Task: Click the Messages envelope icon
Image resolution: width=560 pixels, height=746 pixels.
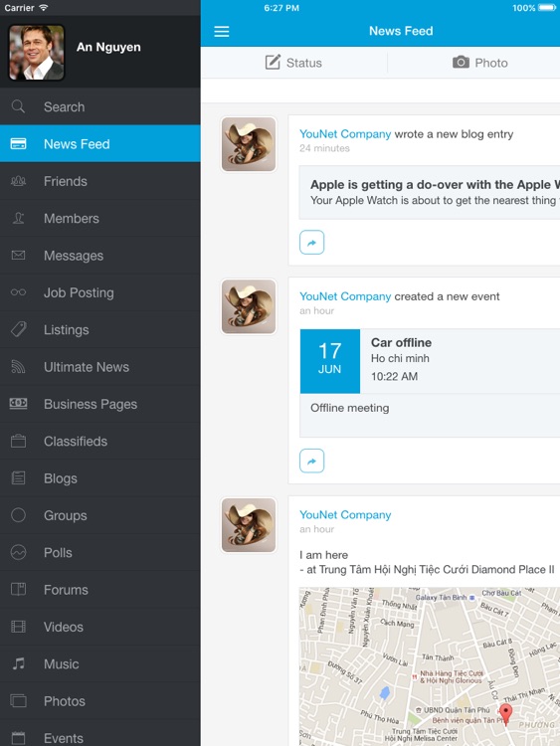Action: pos(18,256)
